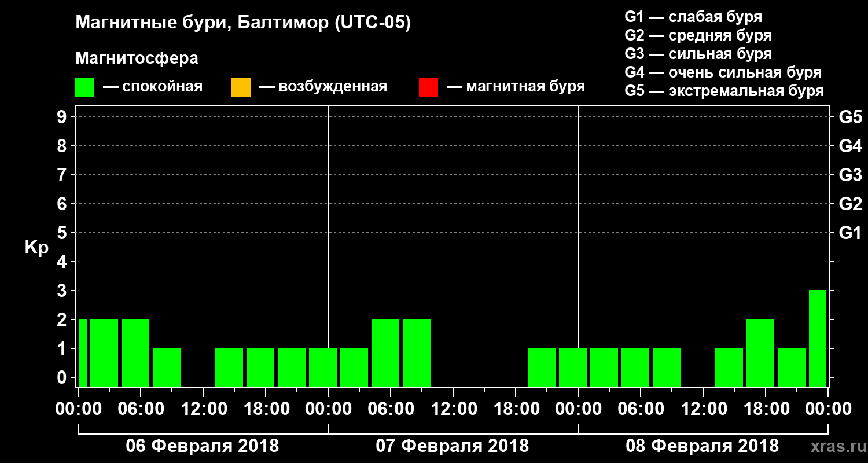868x463 pixels.
Task: Click the date label '07 Февраля 2018'
Action: 453,446
